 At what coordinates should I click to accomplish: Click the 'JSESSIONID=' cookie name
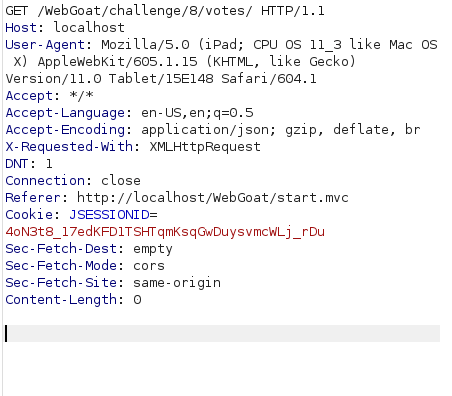click(113, 215)
